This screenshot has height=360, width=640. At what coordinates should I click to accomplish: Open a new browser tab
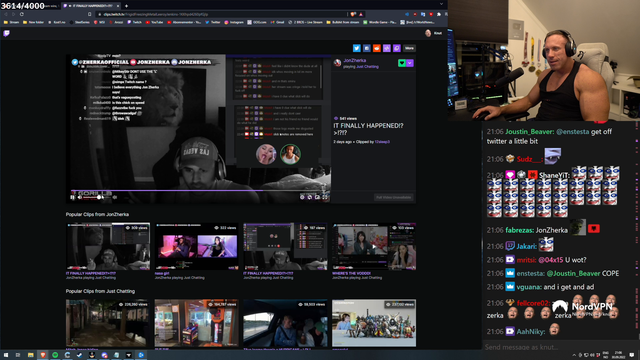tap(127, 6)
